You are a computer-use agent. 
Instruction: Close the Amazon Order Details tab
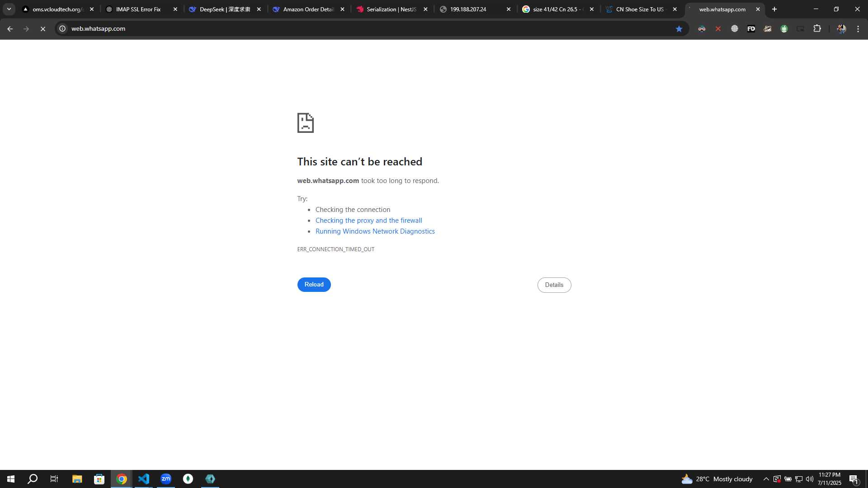click(342, 9)
